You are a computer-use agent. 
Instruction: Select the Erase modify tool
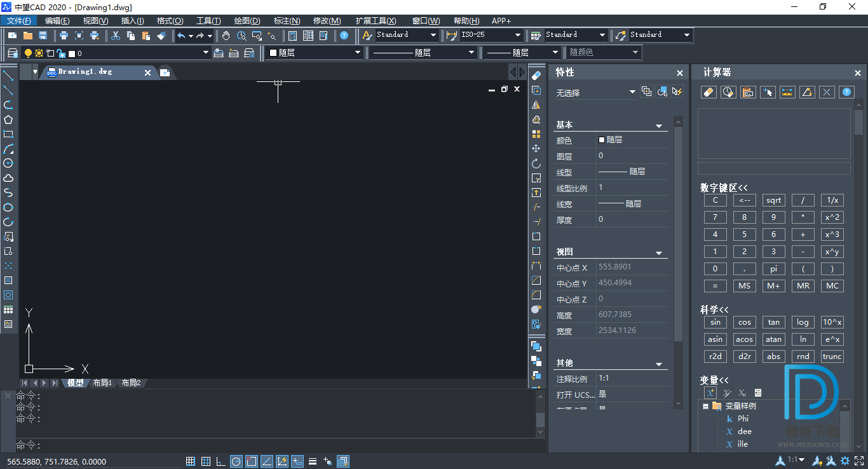click(536, 76)
